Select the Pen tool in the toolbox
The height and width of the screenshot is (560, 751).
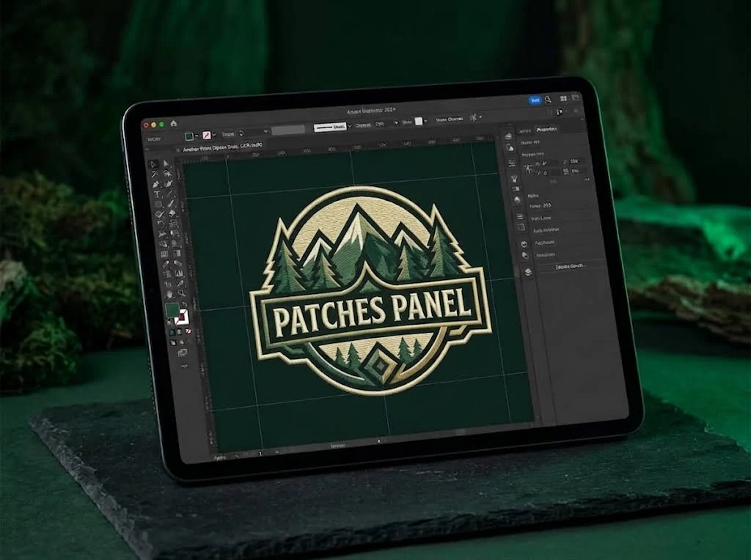[155, 185]
